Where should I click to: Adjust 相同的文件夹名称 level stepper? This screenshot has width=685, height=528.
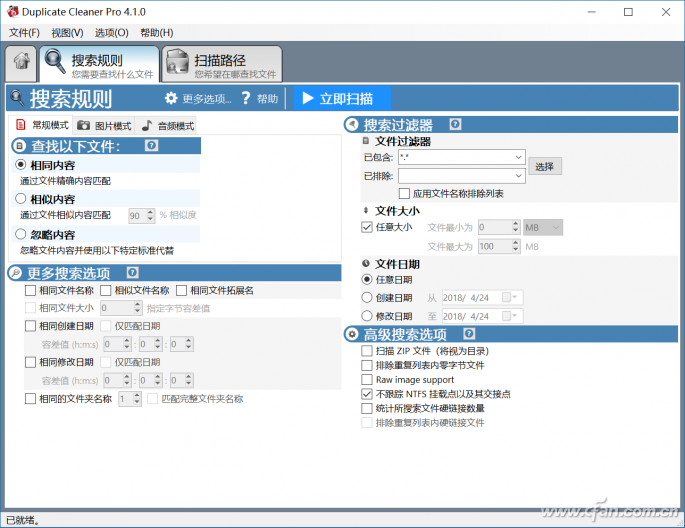click(137, 398)
